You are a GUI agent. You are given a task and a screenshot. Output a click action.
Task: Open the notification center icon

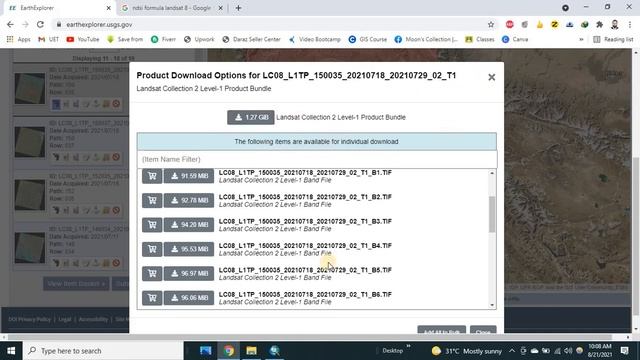point(624,351)
